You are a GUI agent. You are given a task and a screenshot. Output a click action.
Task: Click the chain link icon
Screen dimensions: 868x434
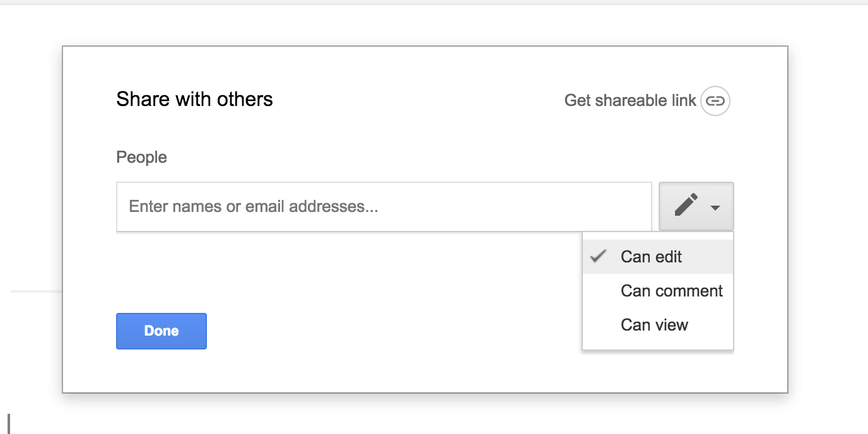click(x=715, y=100)
